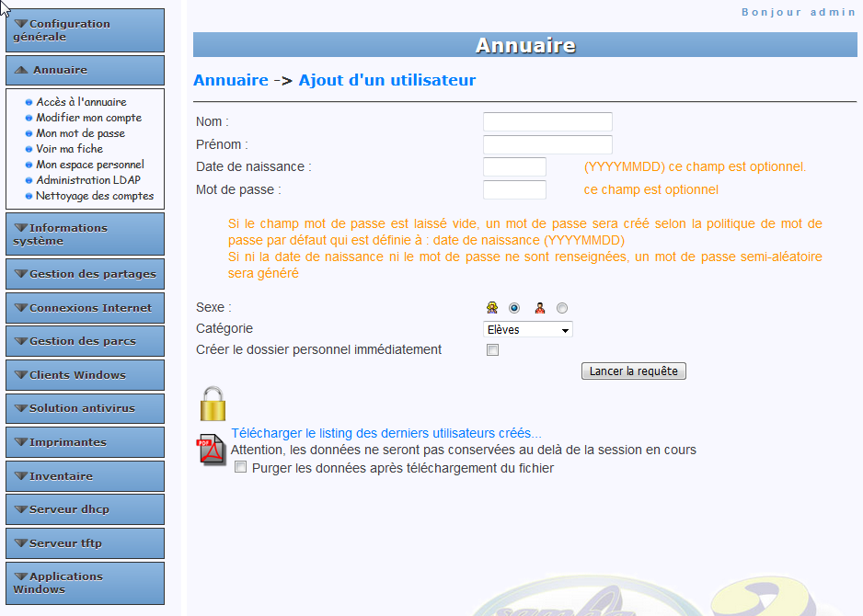Open the Catégorie dropdown showing Elèves
The image size is (863, 616).
pyautogui.click(x=528, y=329)
